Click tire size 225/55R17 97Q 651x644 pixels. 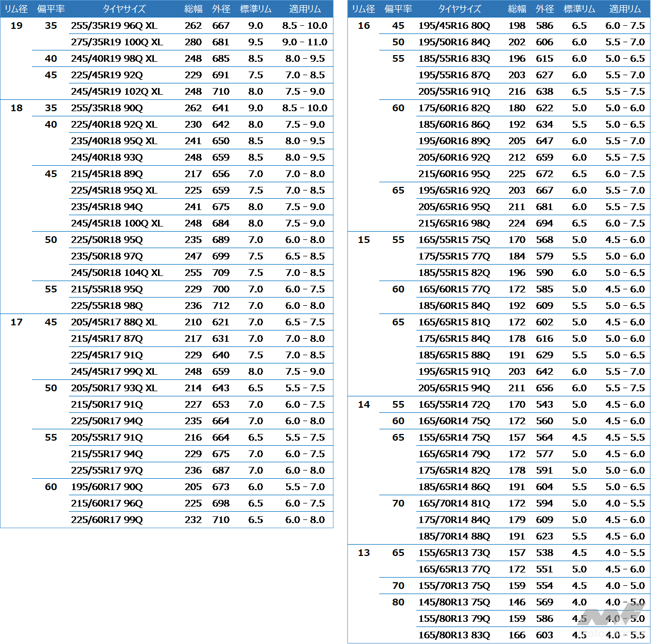(107, 470)
